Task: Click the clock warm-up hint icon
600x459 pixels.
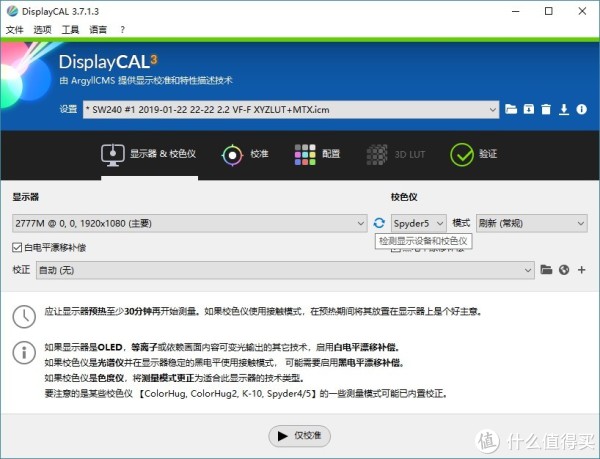Action: tap(24, 317)
